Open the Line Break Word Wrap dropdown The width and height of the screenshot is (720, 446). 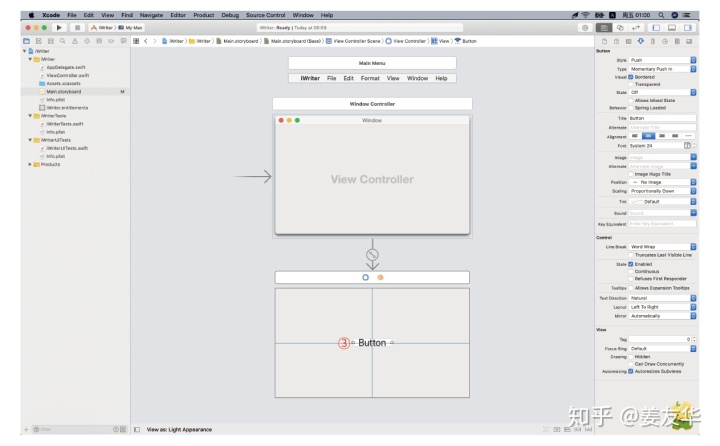[x=663, y=247]
